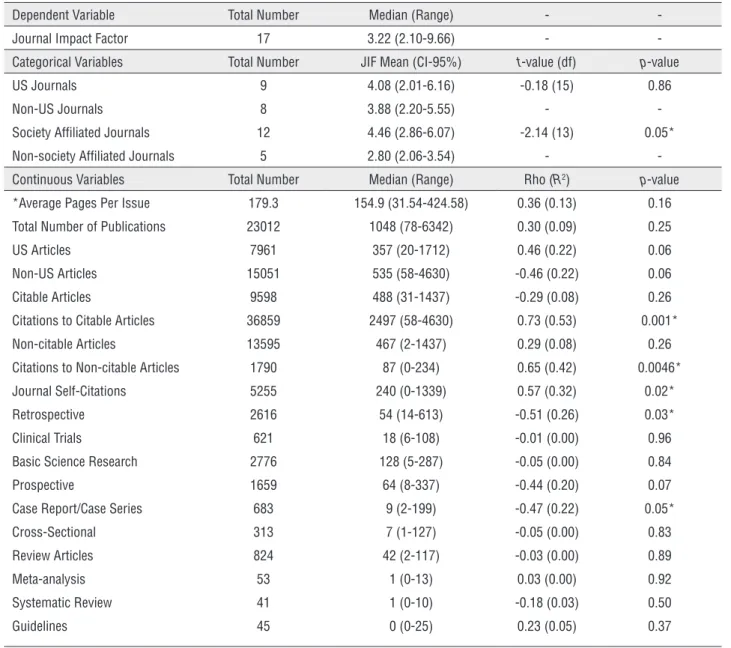Click the JIF mean '2.80 (2.06-3.54)'
Screen dimensions: 731x648
[411, 156]
